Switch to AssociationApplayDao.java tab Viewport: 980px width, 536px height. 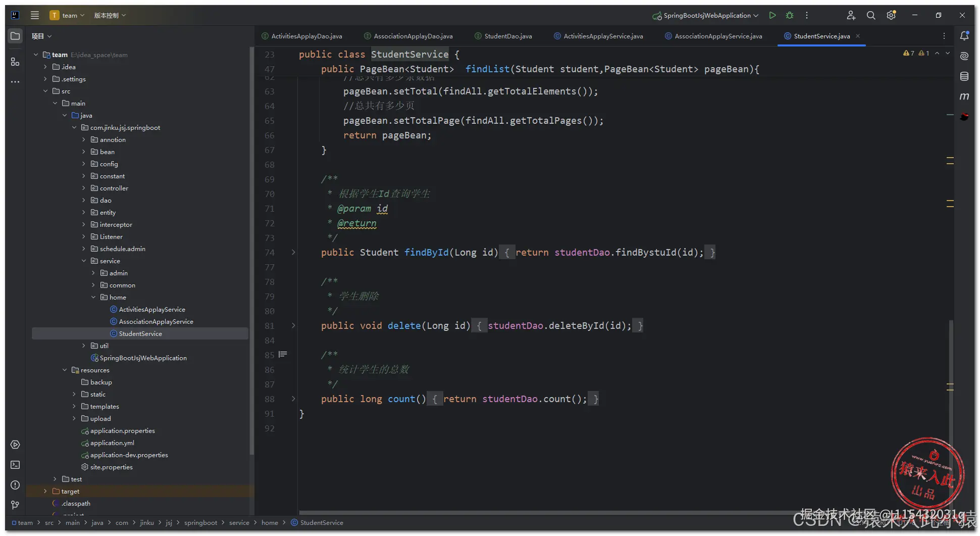(408, 36)
